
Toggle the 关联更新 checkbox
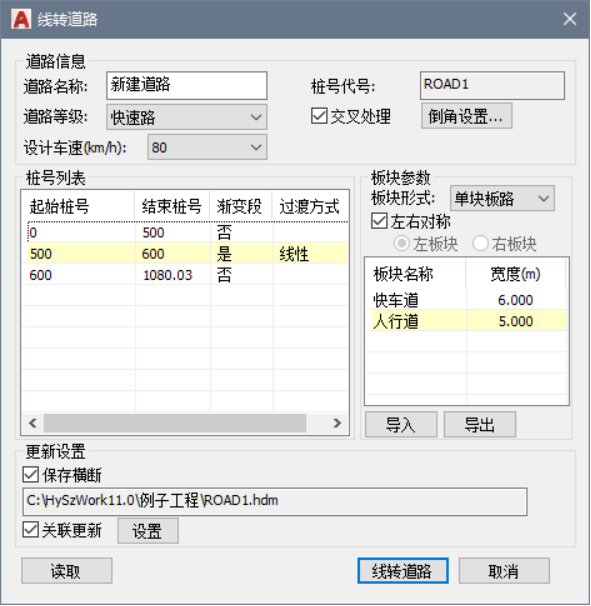[31, 530]
